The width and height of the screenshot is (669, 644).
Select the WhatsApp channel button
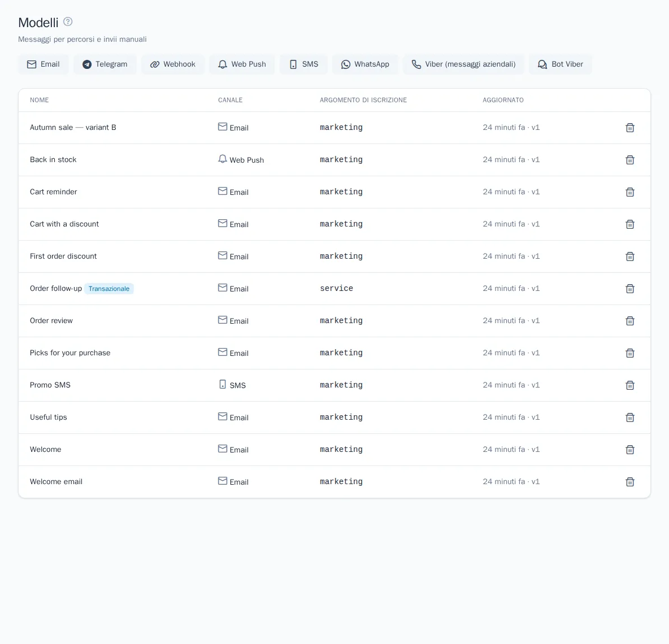365,64
